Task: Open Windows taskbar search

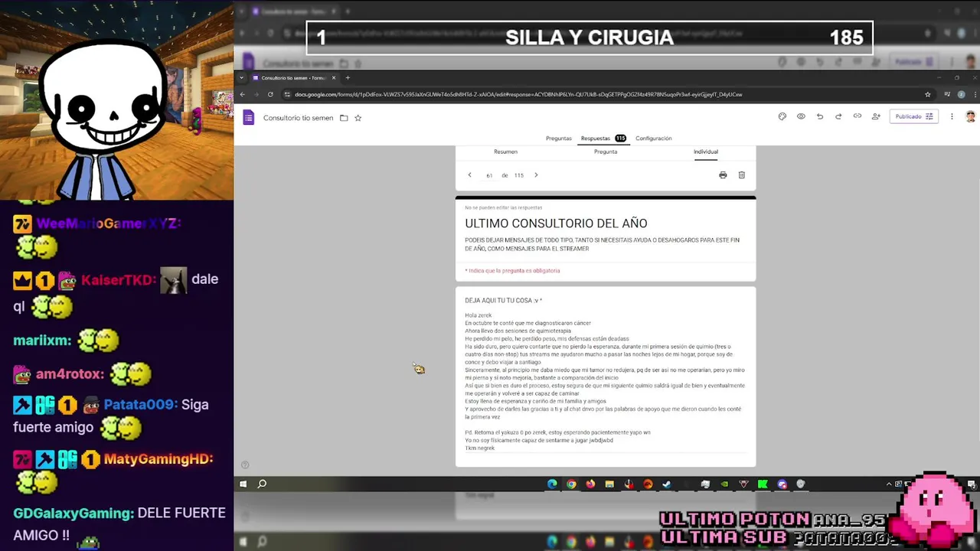Action: (262, 484)
